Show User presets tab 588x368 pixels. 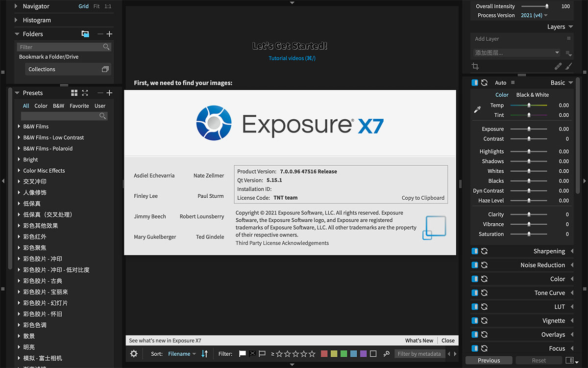tap(100, 106)
